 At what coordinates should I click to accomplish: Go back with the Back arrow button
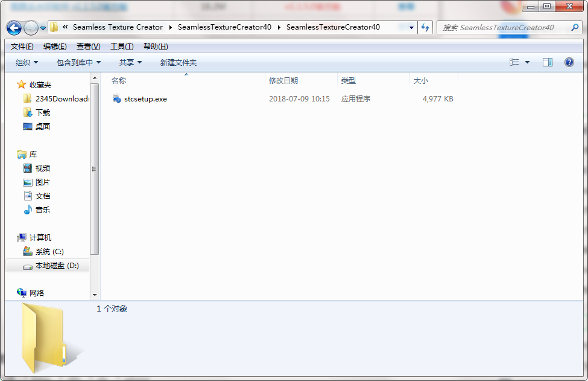coord(14,28)
